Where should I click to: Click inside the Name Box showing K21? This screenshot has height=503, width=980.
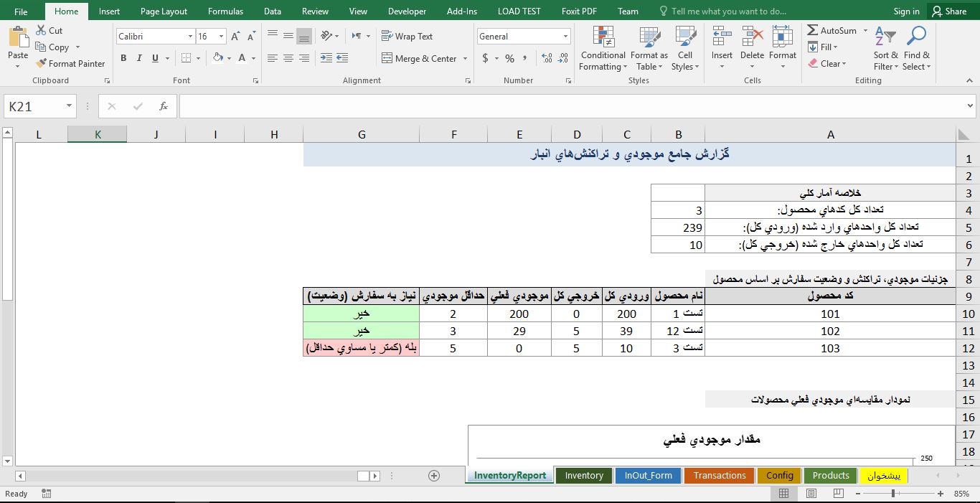point(34,105)
